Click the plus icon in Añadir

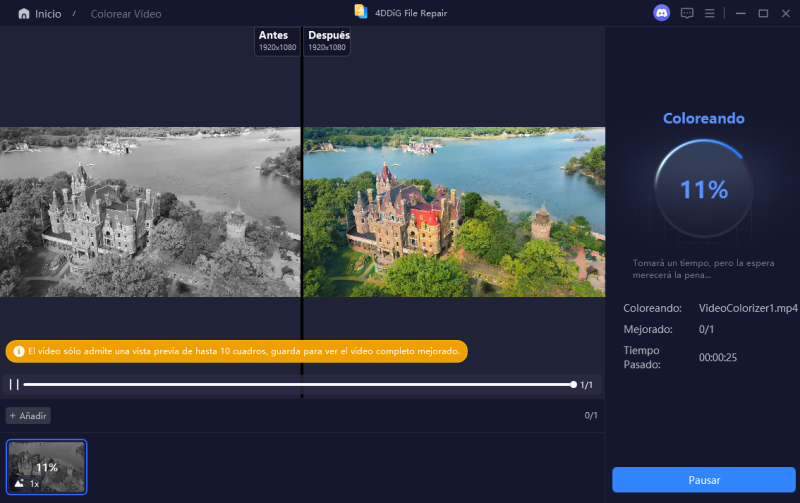coord(13,415)
